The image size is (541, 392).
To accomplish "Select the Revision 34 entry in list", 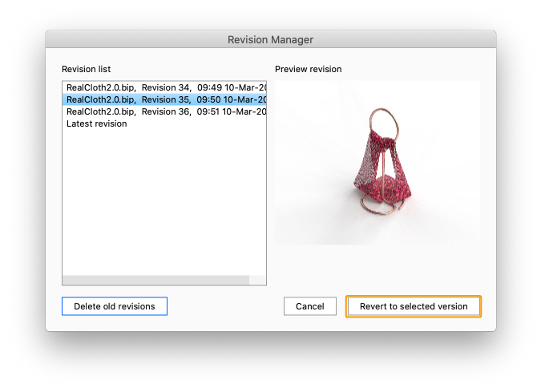I will pyautogui.click(x=164, y=88).
